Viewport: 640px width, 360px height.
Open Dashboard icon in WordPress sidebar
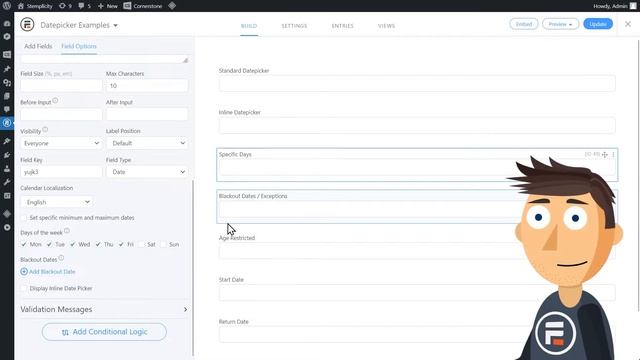click(7, 23)
